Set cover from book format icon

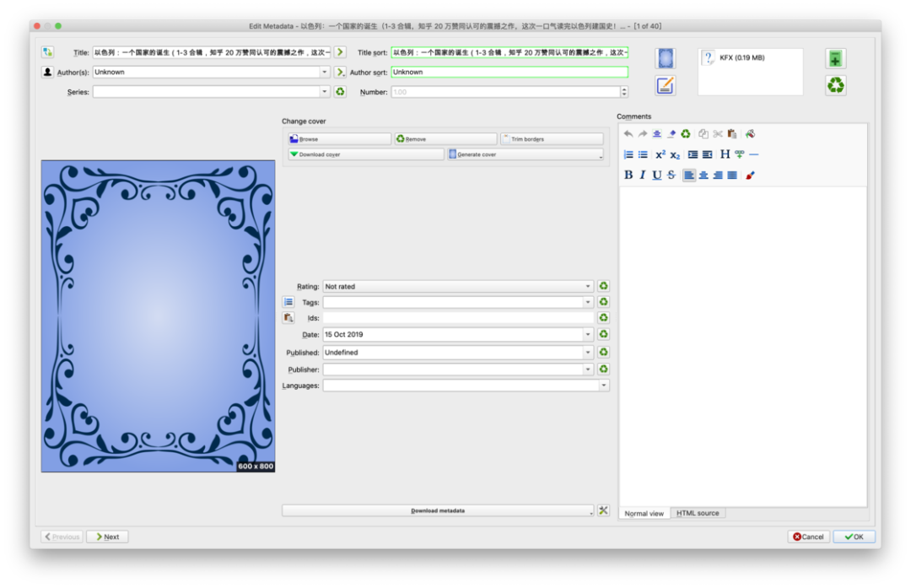[x=666, y=58]
